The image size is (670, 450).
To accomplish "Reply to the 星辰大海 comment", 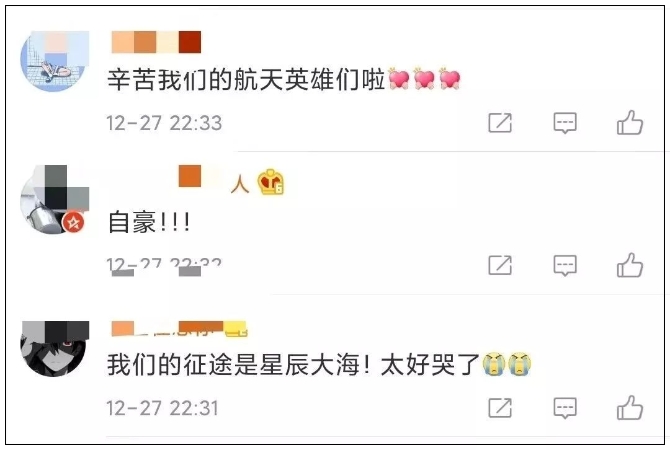I will (565, 408).
